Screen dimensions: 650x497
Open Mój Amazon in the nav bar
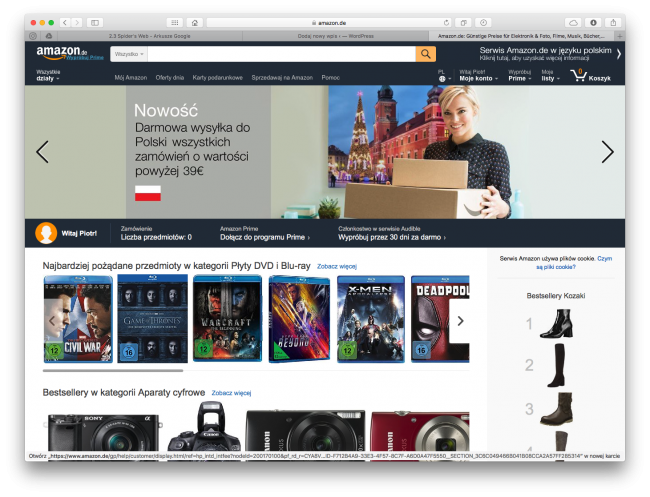pos(131,78)
